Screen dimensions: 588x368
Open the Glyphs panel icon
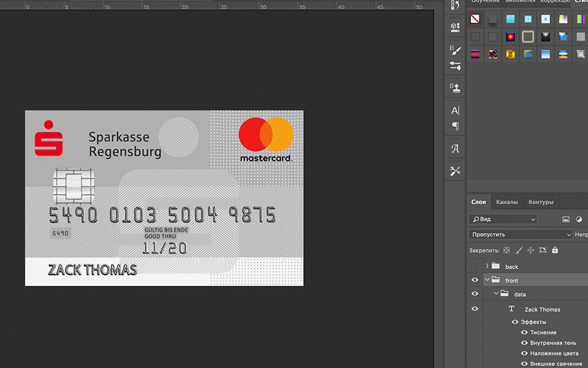point(455,148)
